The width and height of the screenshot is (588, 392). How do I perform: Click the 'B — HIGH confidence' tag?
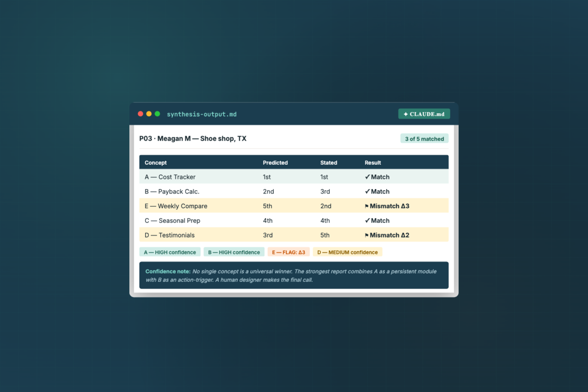(x=234, y=252)
